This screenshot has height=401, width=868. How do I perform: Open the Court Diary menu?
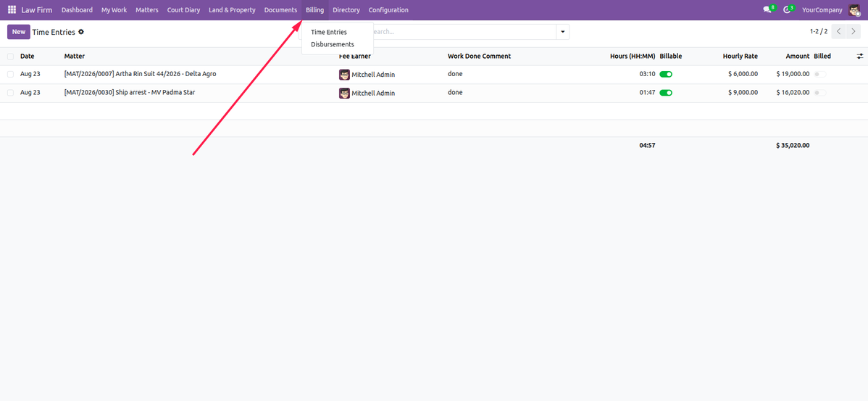pos(184,10)
